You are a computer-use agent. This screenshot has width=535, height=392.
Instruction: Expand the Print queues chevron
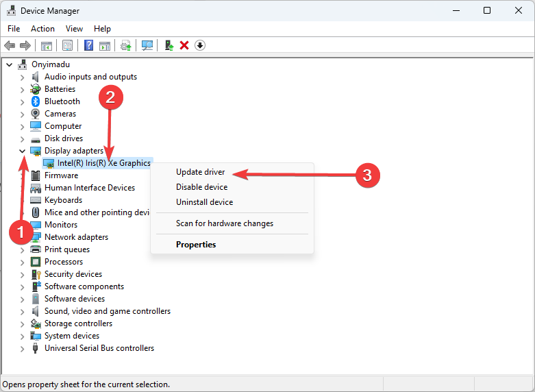tap(22, 250)
